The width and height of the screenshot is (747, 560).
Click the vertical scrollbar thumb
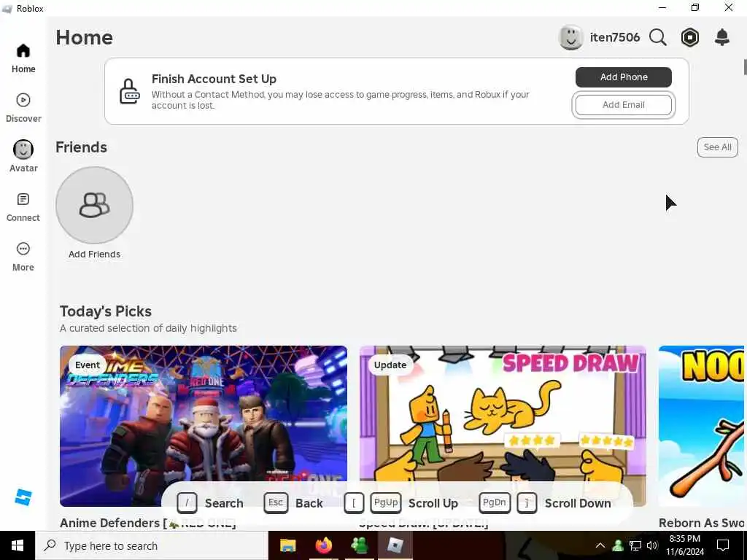(745, 66)
